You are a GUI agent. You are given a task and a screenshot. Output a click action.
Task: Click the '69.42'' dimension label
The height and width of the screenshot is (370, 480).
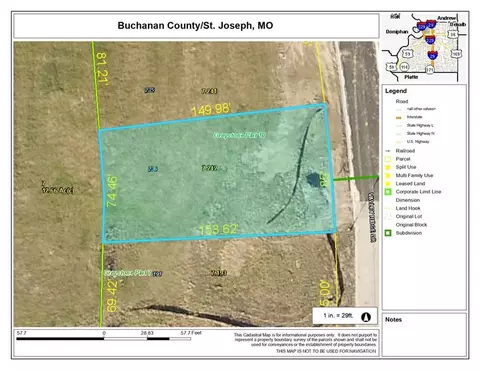click(x=112, y=296)
